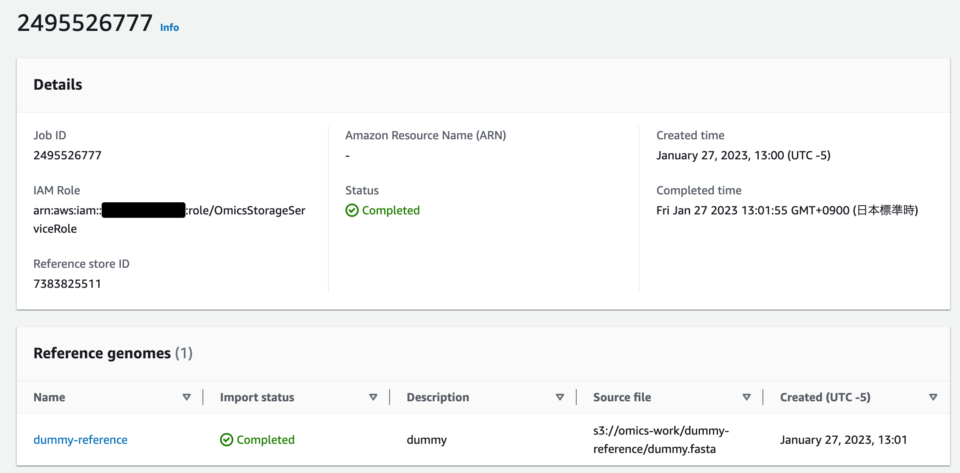The image size is (960, 473).
Task: Click the Completed time value Fri Jan 27 2023
Action: click(787, 210)
